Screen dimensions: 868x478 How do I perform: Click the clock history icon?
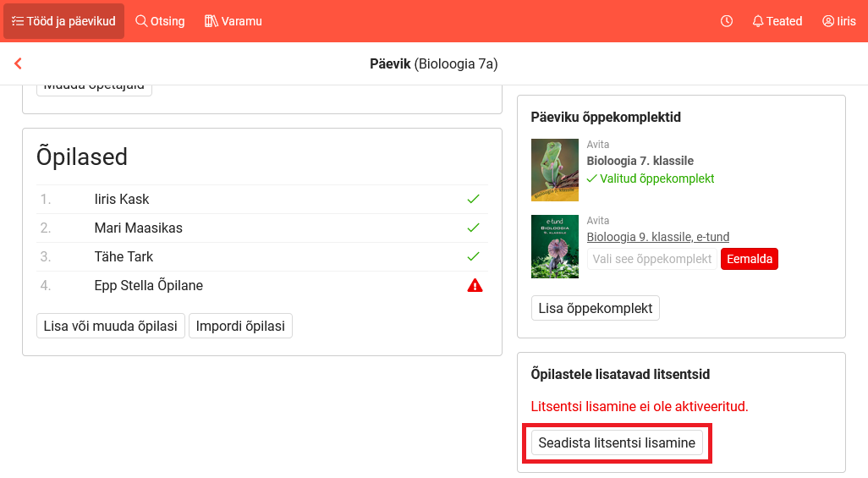coord(727,21)
